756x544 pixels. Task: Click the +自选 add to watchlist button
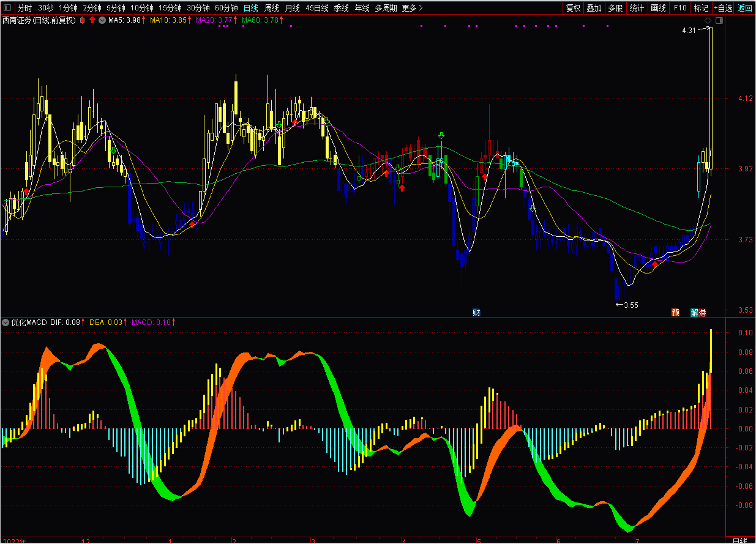[723, 9]
